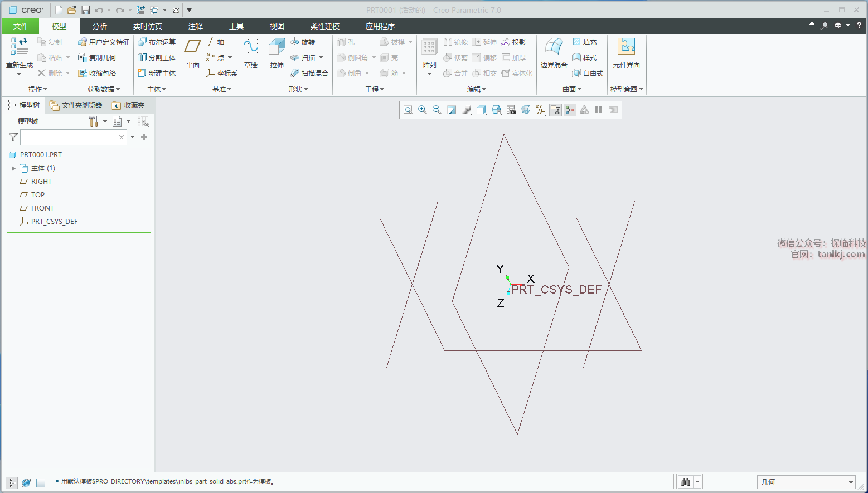This screenshot has height=493, width=868.
Task: Toggle spin center display button
Action: (x=570, y=110)
